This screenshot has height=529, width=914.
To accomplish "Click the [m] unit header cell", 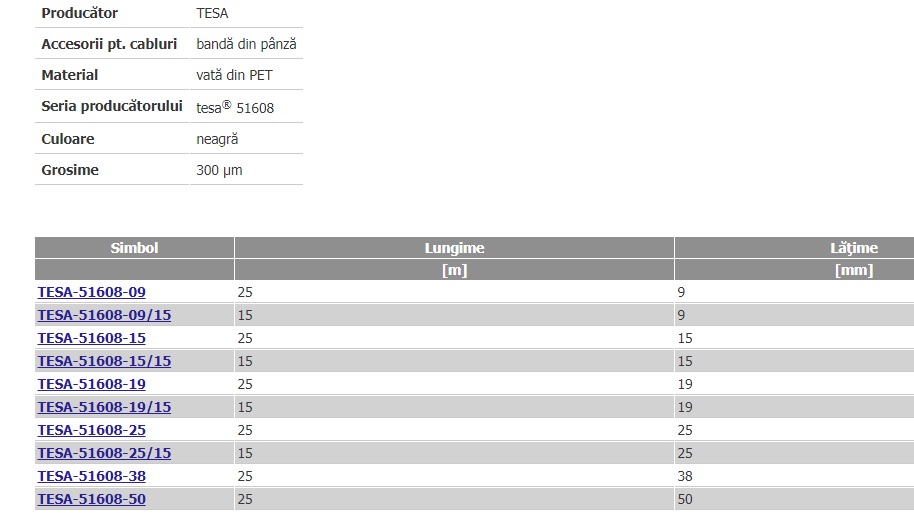I will click(x=454, y=270).
